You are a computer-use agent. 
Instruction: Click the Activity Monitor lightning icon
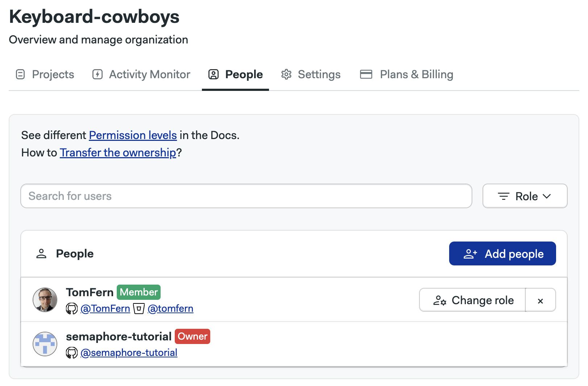pos(98,74)
